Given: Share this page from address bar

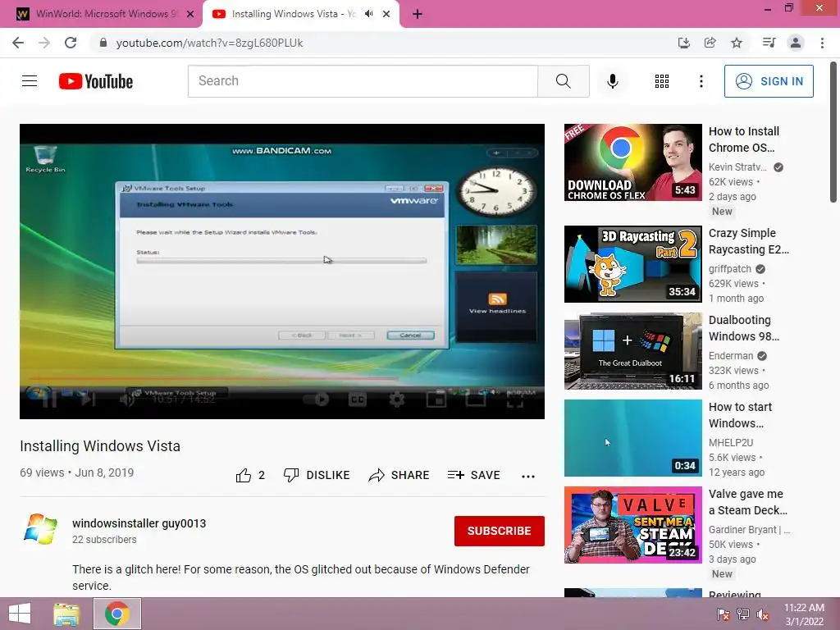Looking at the screenshot, I should pyautogui.click(x=710, y=43).
